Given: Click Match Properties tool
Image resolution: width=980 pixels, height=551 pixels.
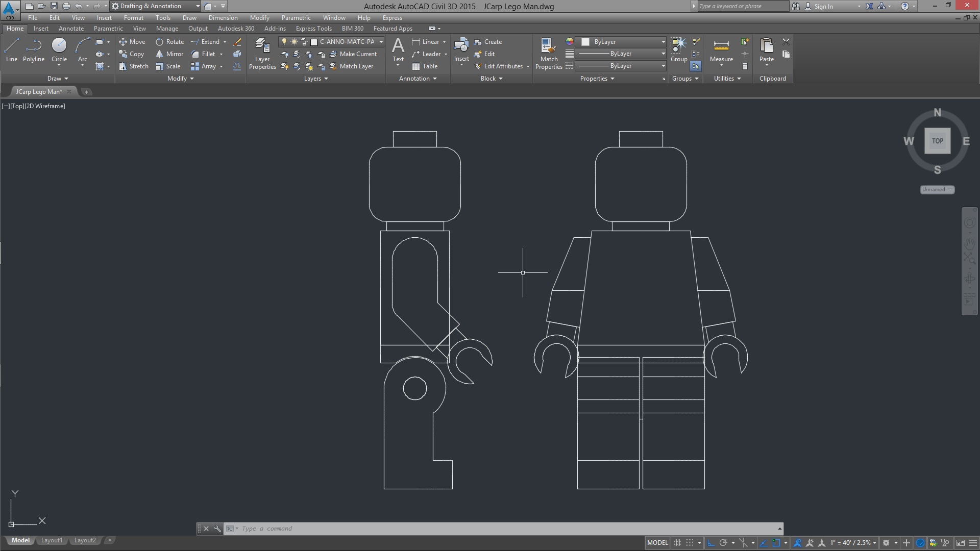Looking at the screenshot, I should click(549, 54).
